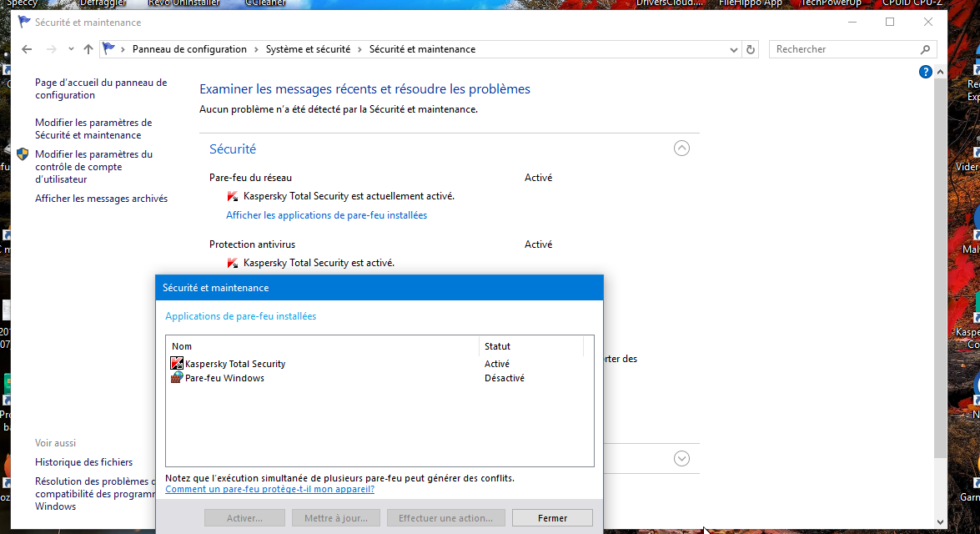Click the UAC shield icon in sidebar

pos(23,154)
